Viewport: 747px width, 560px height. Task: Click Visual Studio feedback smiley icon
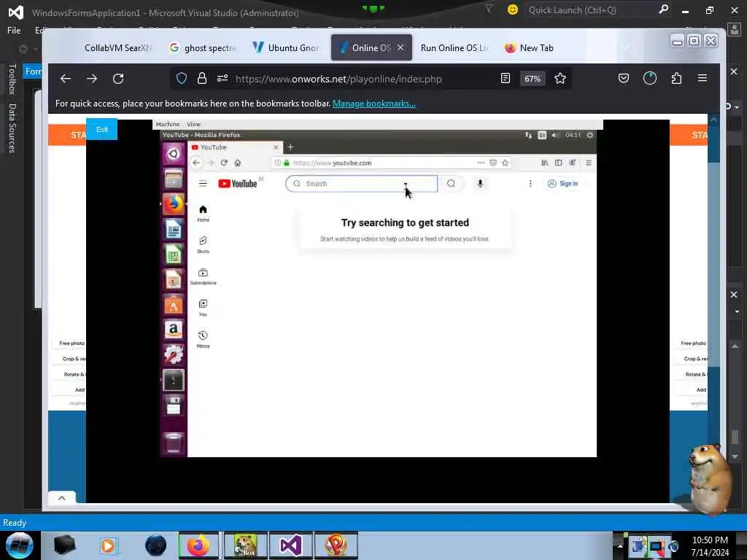click(x=513, y=9)
